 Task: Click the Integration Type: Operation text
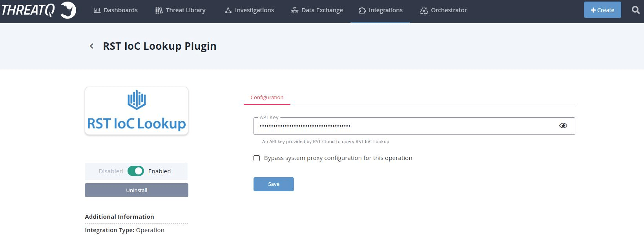pos(124,230)
